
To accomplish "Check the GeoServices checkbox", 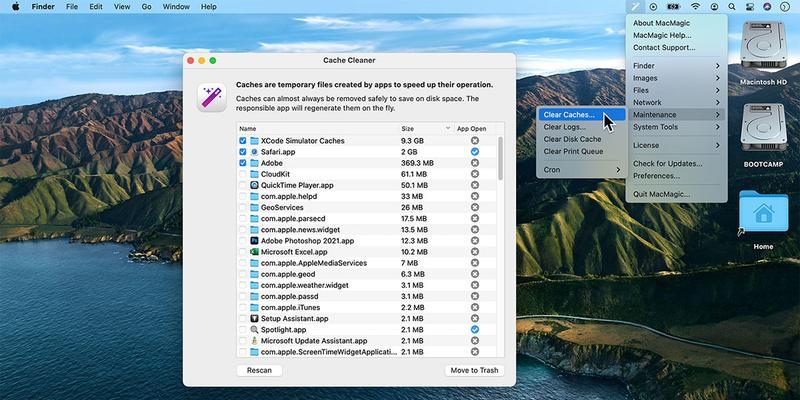I will pos(242,207).
